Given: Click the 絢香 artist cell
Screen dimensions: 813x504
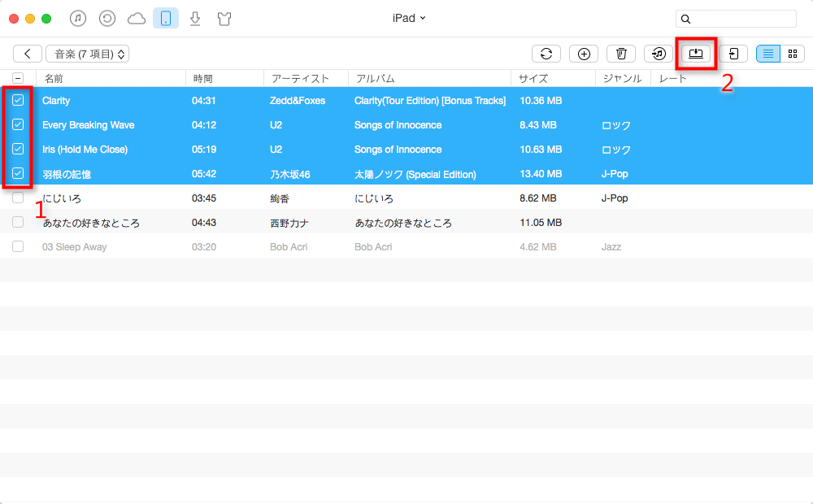Looking at the screenshot, I should pos(280,198).
